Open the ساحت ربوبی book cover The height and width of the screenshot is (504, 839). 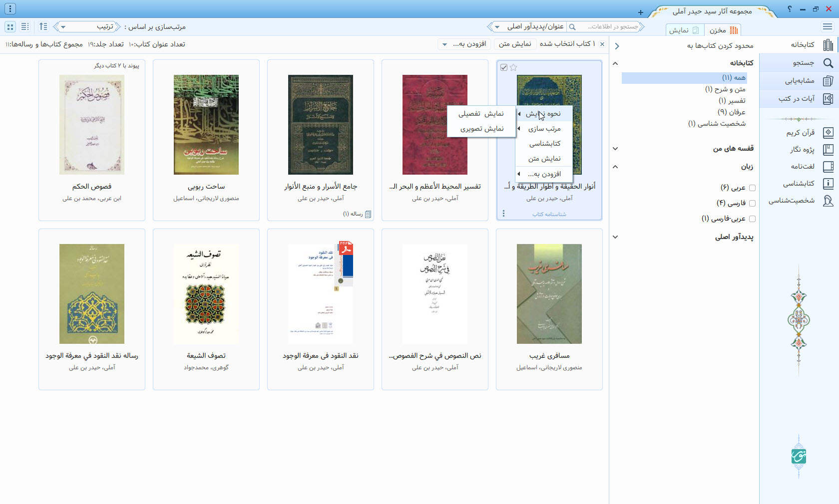(206, 125)
